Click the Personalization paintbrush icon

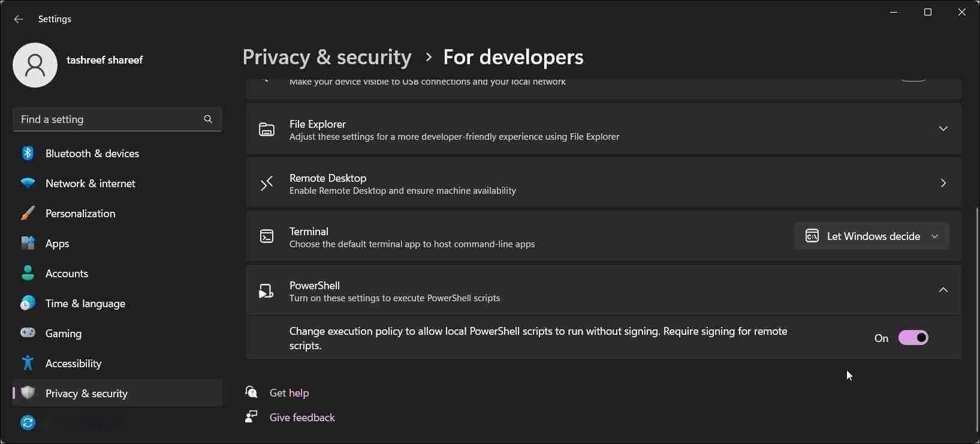coord(28,213)
